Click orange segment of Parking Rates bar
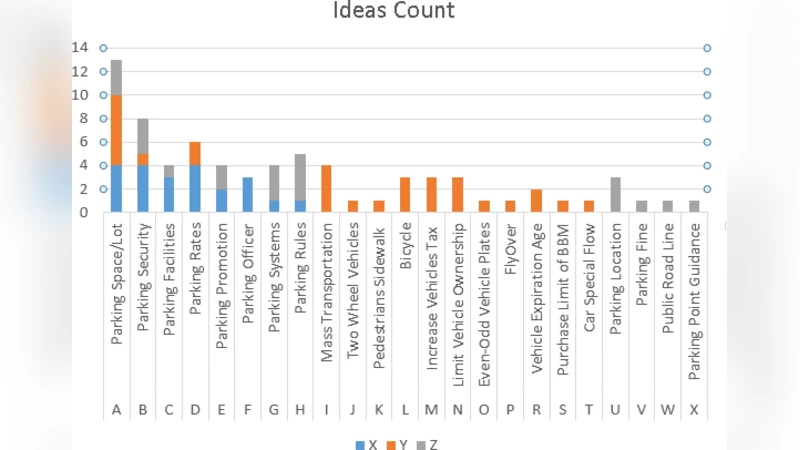 (x=195, y=153)
